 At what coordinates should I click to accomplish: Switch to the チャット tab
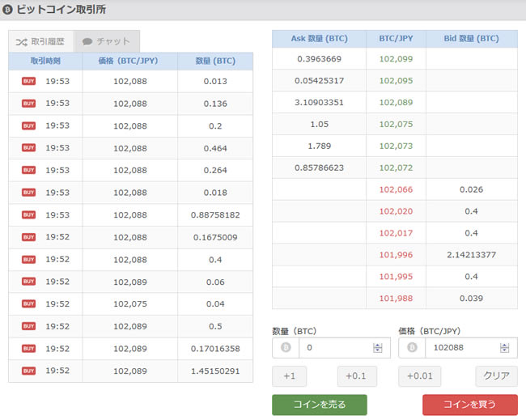(107, 41)
